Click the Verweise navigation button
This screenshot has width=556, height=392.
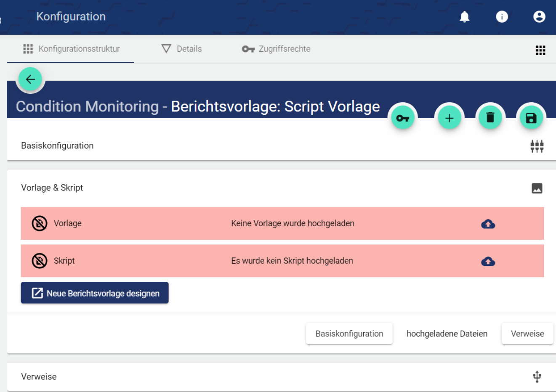coord(527,334)
